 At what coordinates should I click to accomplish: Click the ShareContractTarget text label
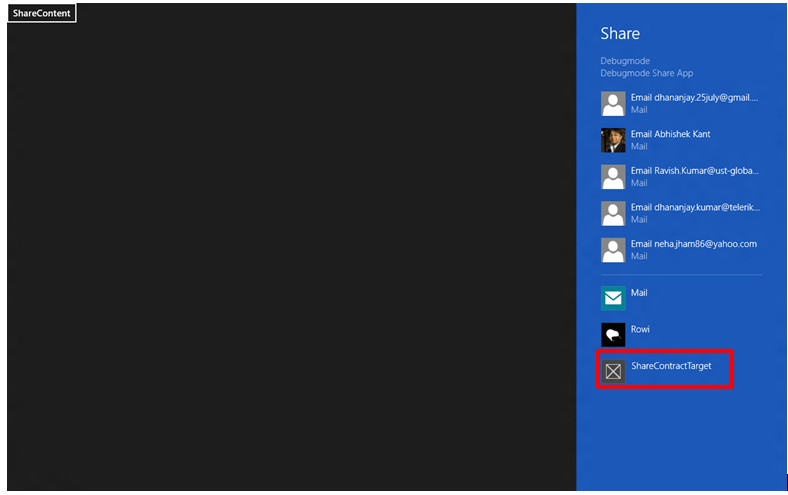(671, 366)
